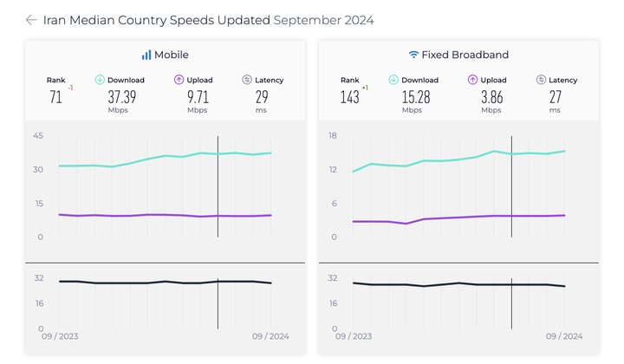The width and height of the screenshot is (624, 364).
Task: Click the Fixed Broadband Latency icon
Action: pos(542,80)
